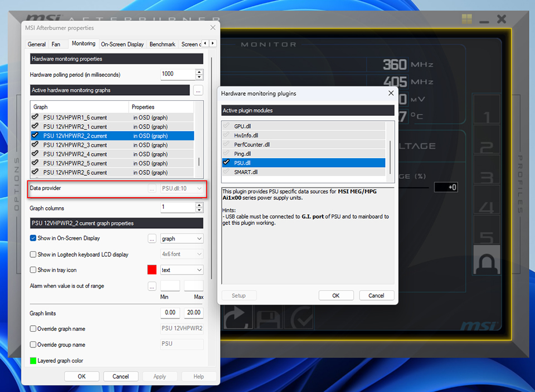The height and width of the screenshot is (392, 535).
Task: Open the On-Screen Display ellipsis options
Action: click(152, 238)
